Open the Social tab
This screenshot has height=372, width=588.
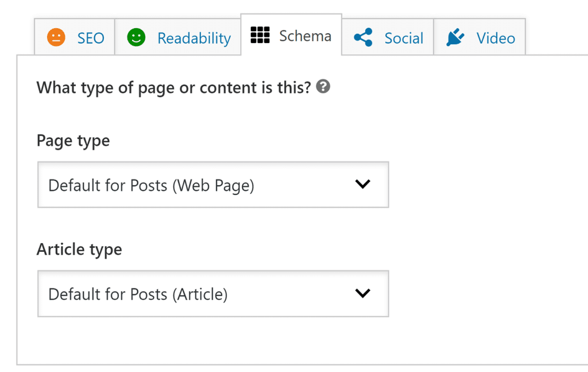(x=387, y=37)
